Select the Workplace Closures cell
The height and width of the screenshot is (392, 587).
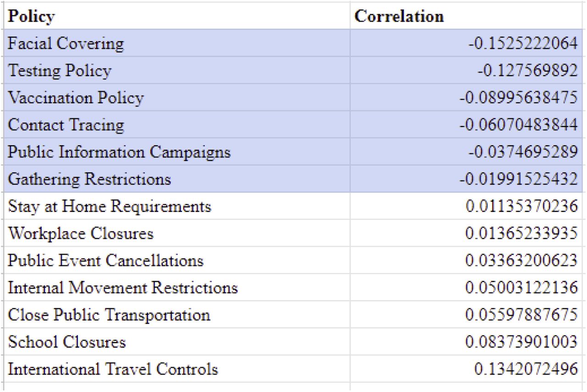[x=177, y=233]
